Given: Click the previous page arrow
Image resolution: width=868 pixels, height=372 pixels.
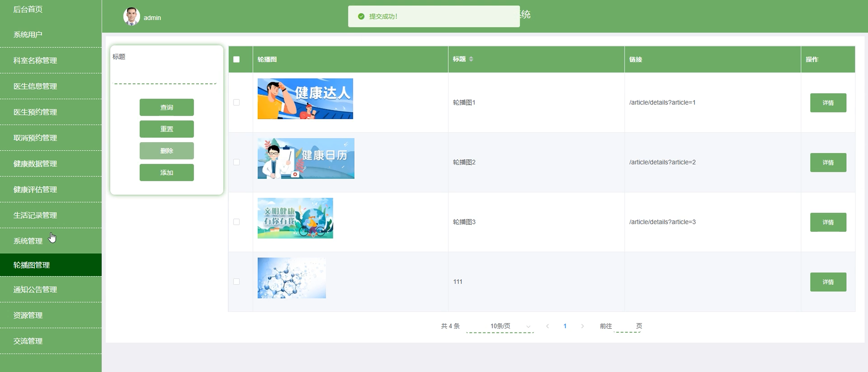Looking at the screenshot, I should coord(547,326).
